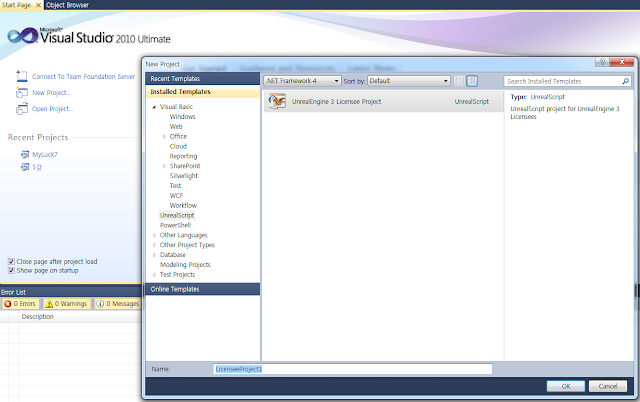
Task: Switch to small icons view in template list
Action: pos(459,81)
